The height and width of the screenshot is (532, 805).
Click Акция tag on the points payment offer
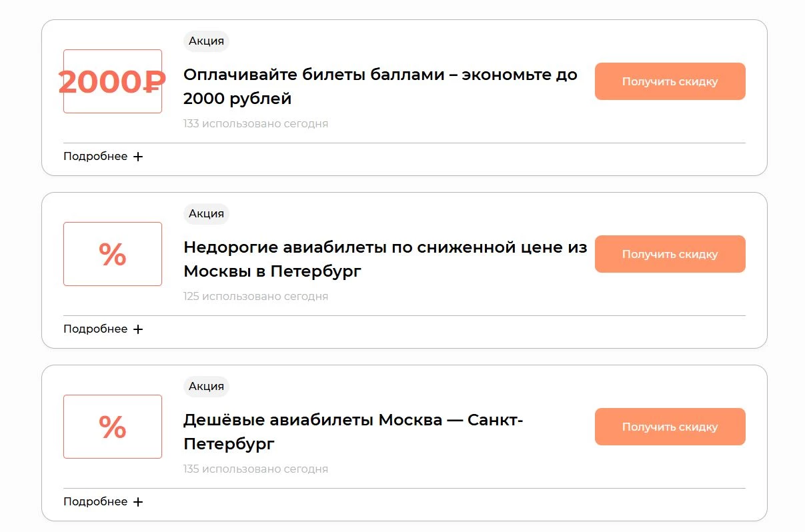206,41
